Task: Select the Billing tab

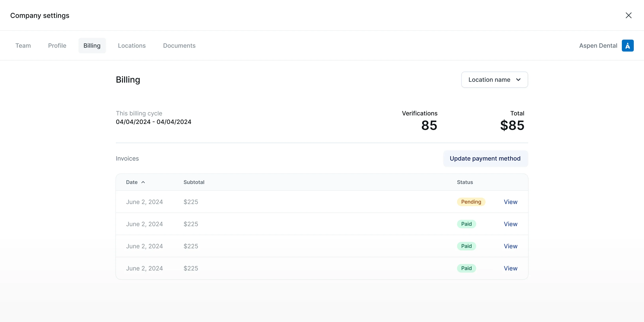Action: 92,46
